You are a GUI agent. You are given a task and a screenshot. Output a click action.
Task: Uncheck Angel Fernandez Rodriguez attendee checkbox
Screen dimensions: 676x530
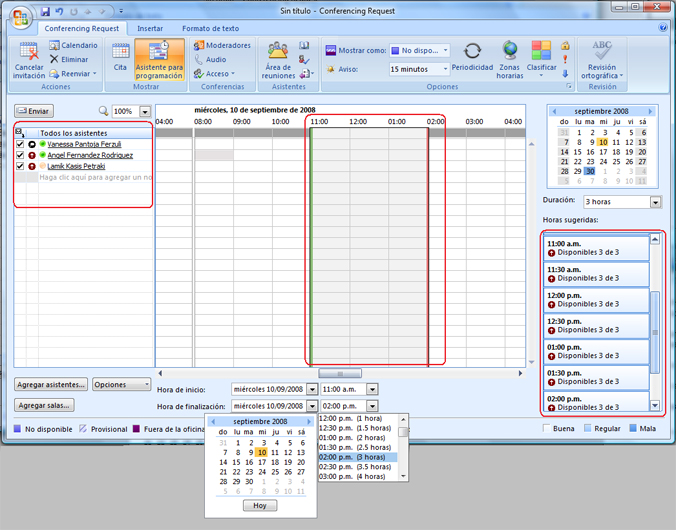click(20, 155)
